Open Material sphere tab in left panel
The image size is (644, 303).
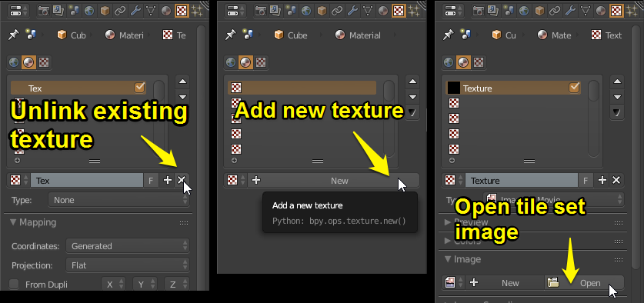coord(165,11)
